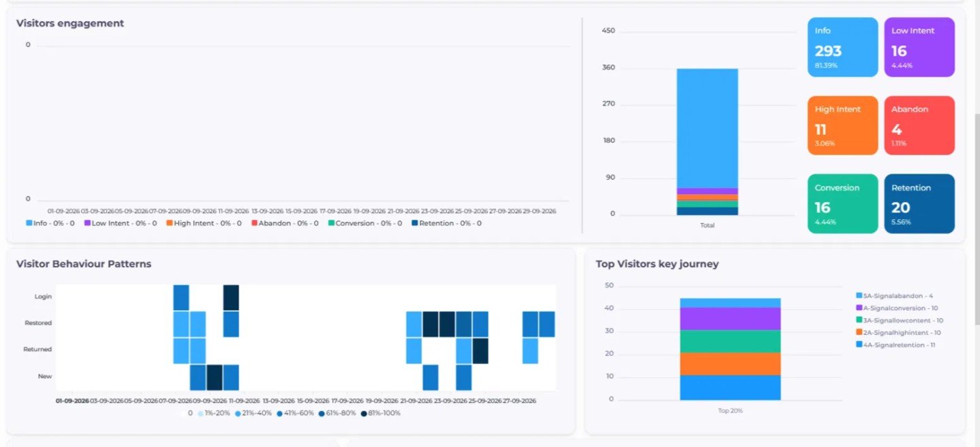Click the darkest cell in the Returned heatmap row
Viewport: 980px width, 447px height.
click(x=480, y=351)
